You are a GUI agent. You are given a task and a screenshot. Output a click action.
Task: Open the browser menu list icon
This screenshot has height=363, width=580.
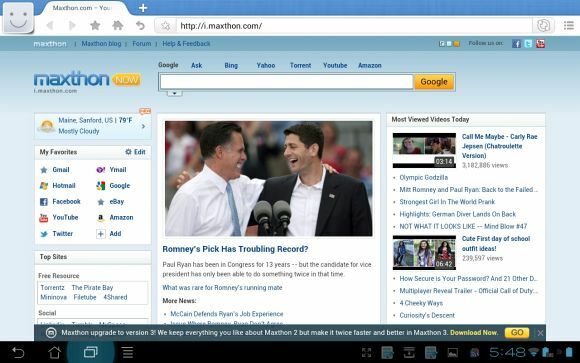[569, 26]
